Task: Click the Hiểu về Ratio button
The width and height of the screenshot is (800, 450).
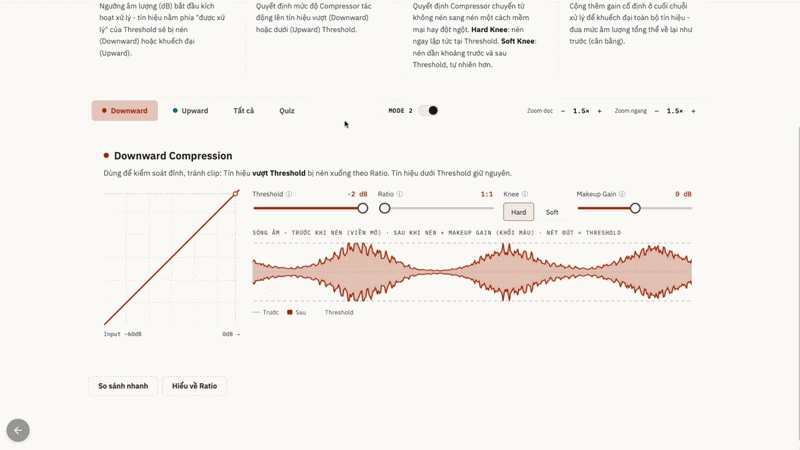Action: (194, 386)
